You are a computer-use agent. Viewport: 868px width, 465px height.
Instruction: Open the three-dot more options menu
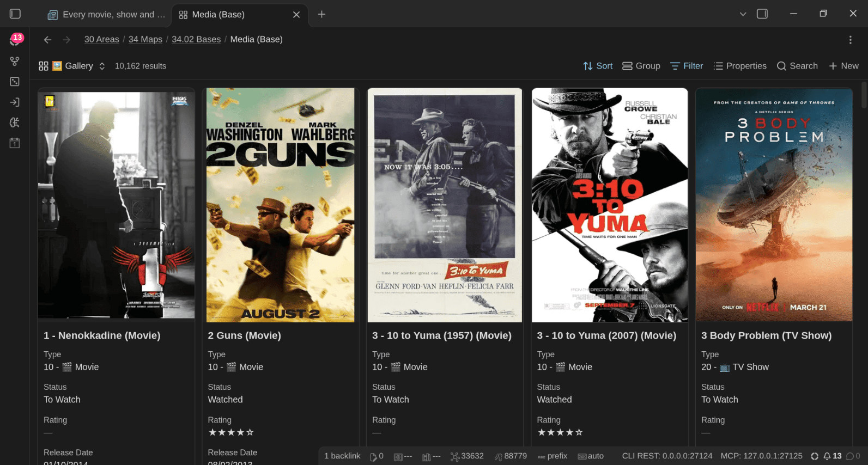[850, 40]
